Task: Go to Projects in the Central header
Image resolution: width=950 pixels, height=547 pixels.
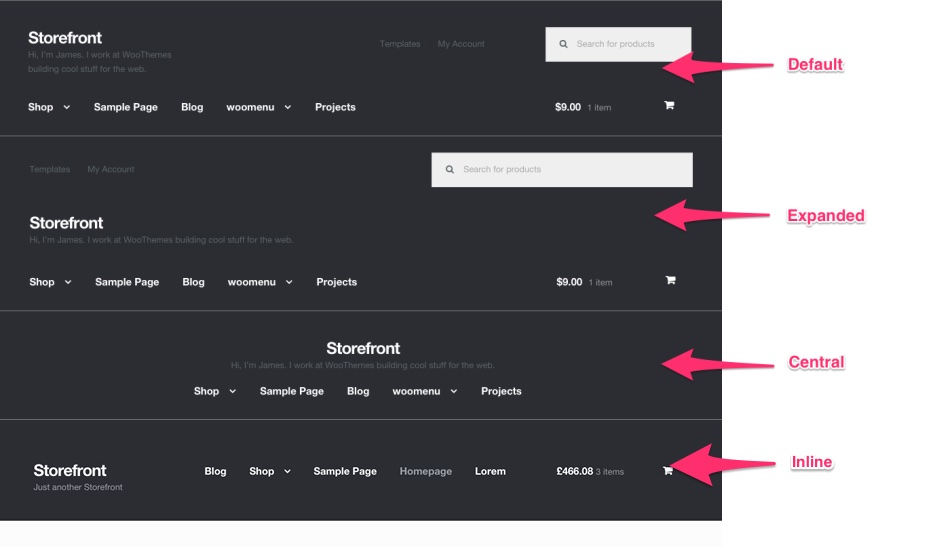Action: pos(501,391)
